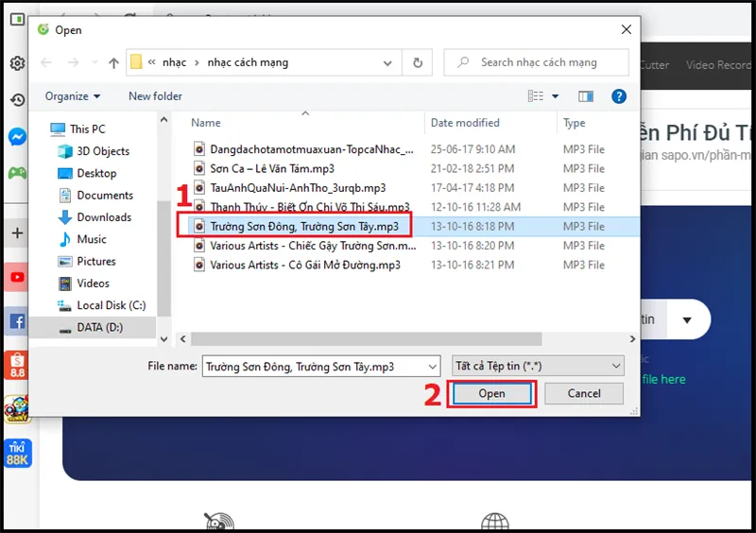Screen dimensions: 756x533
Task: Click the icon of Sơn Ca – Lê Văn Tám.mp3
Action: [199, 168]
